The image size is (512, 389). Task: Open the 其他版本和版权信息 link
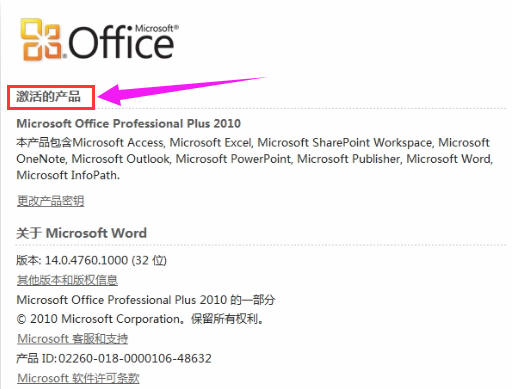(x=67, y=280)
